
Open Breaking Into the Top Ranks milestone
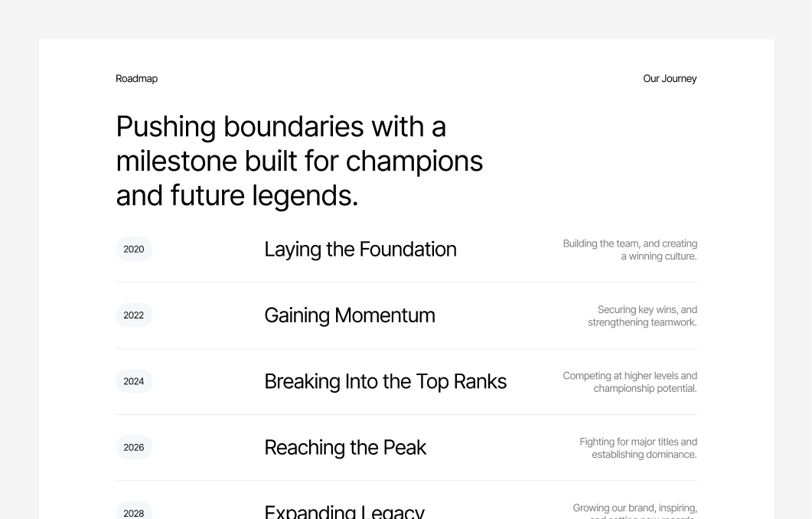coord(385,381)
